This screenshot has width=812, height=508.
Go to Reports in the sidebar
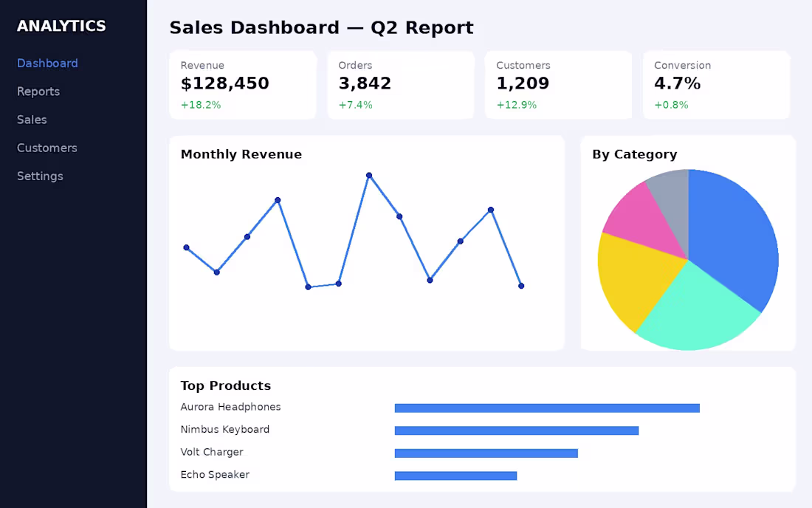[x=38, y=92]
